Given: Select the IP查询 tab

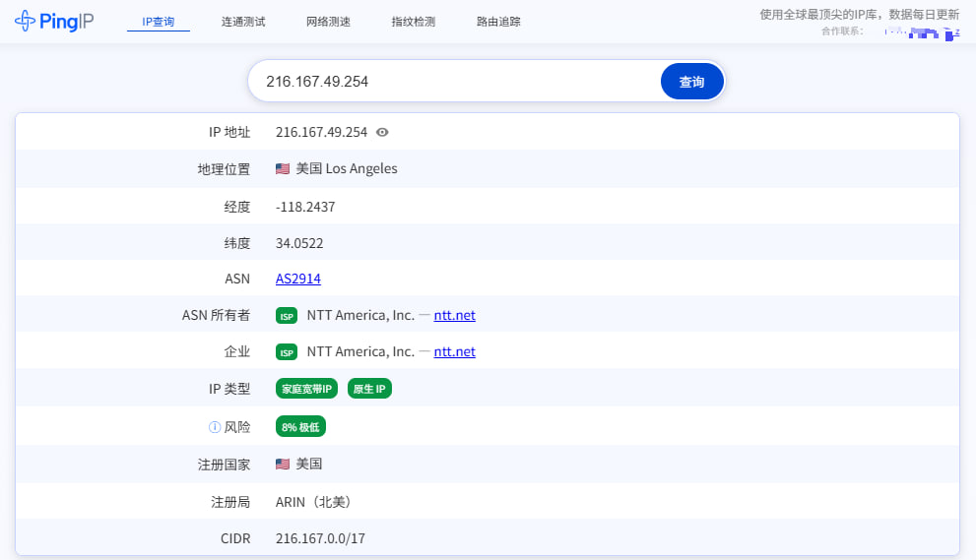Looking at the screenshot, I should click(x=159, y=22).
